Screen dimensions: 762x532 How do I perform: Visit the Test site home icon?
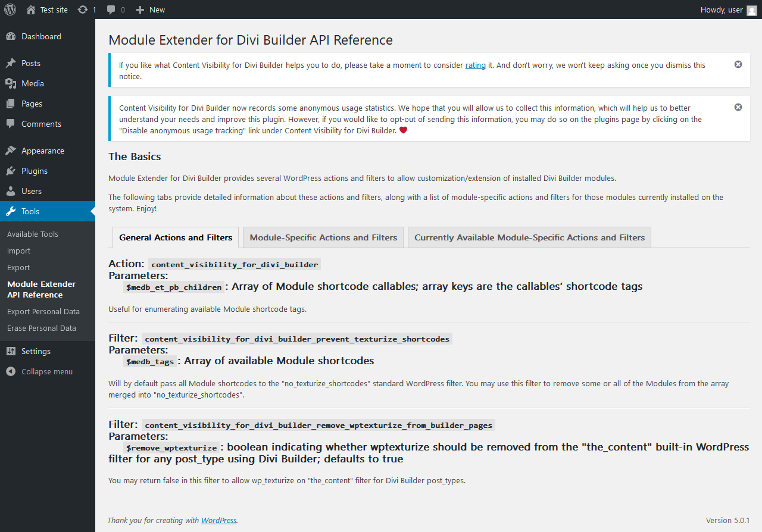31,10
